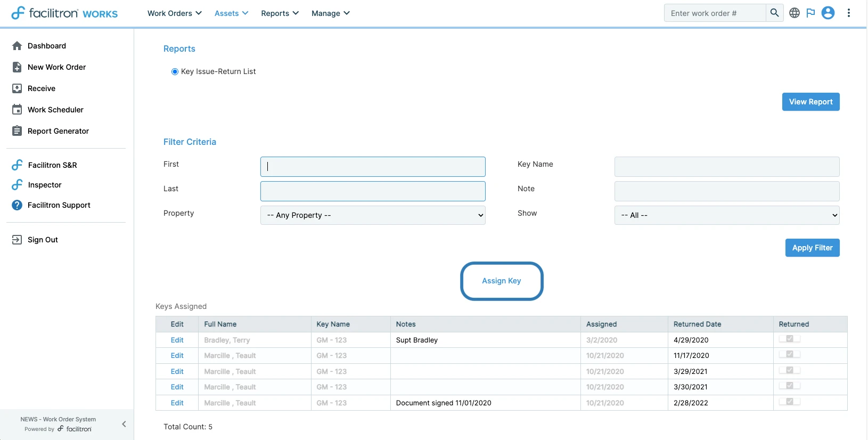Click the 'Document signed 11/01/2020' note cell
This screenshot has width=868, height=440.
(485, 403)
